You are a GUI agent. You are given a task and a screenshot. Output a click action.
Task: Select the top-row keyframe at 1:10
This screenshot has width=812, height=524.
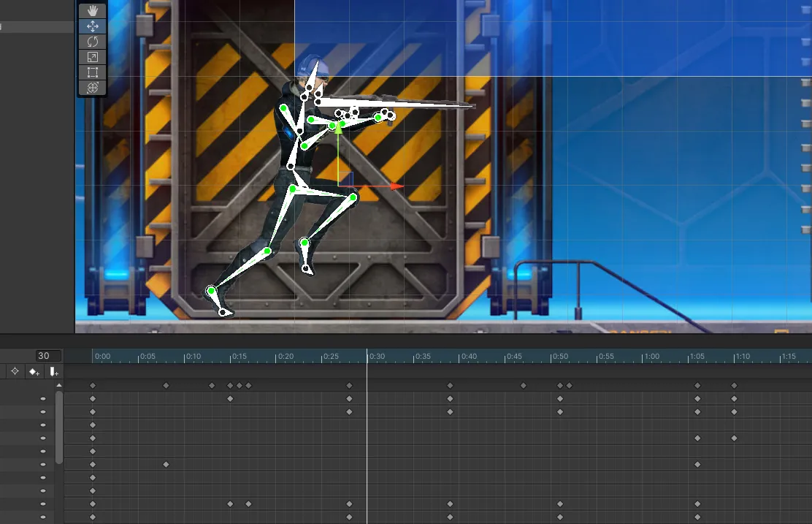tap(734, 385)
